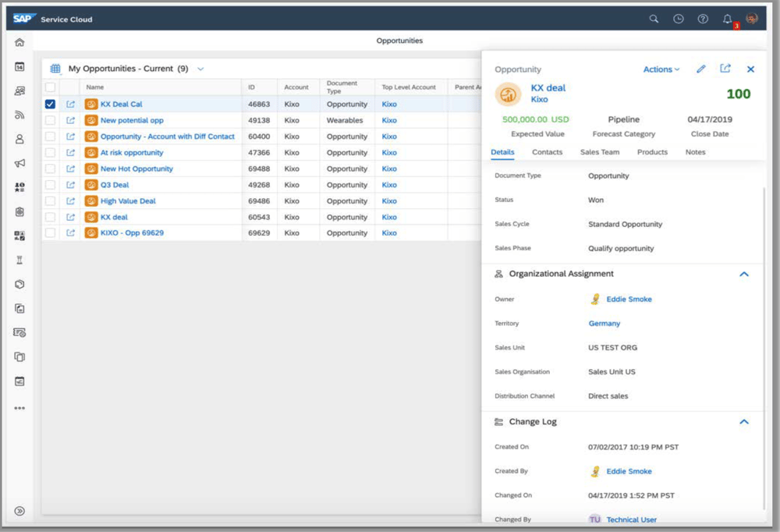Image resolution: width=780 pixels, height=532 pixels.
Task: Open the Actions dropdown menu
Action: pyautogui.click(x=661, y=69)
